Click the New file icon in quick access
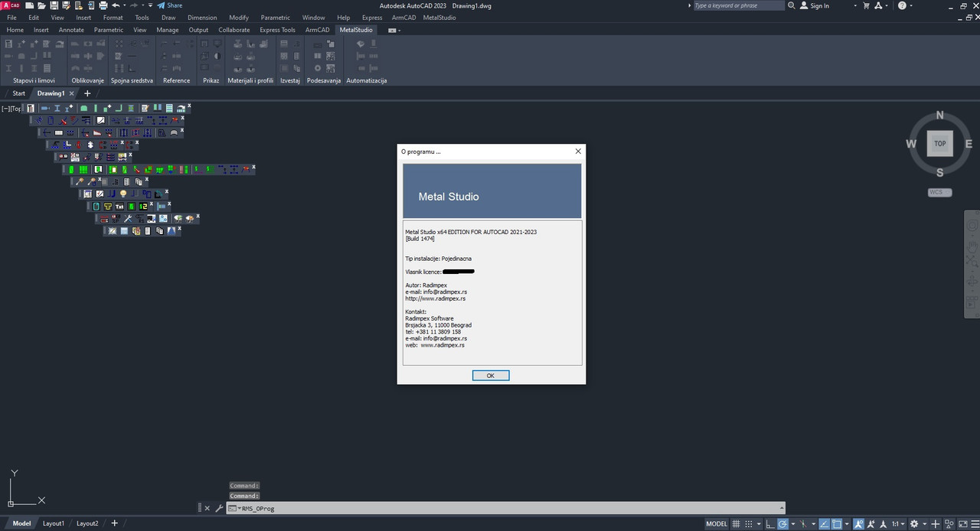The image size is (980, 531). (30, 5)
